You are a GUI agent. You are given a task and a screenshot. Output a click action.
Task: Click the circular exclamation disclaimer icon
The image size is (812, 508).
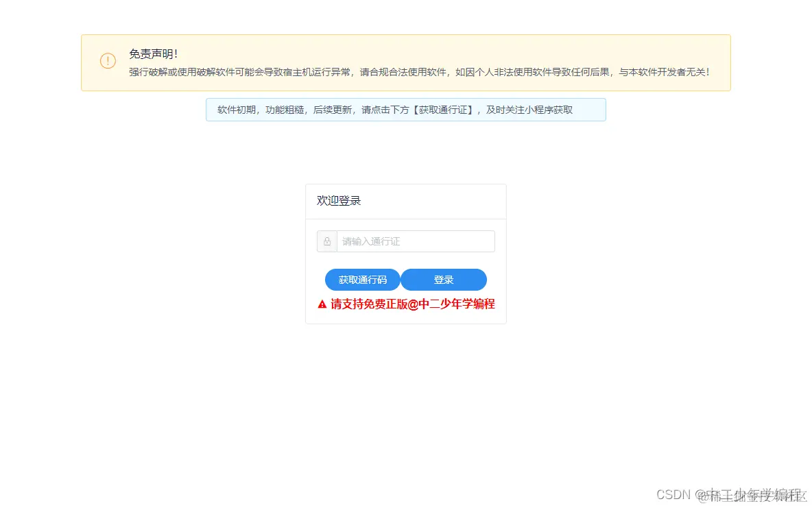108,61
